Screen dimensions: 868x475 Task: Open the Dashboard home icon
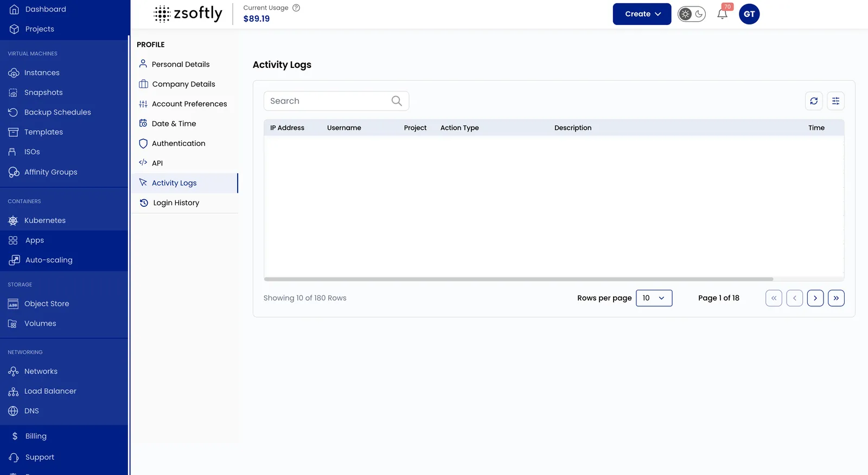coord(14,9)
